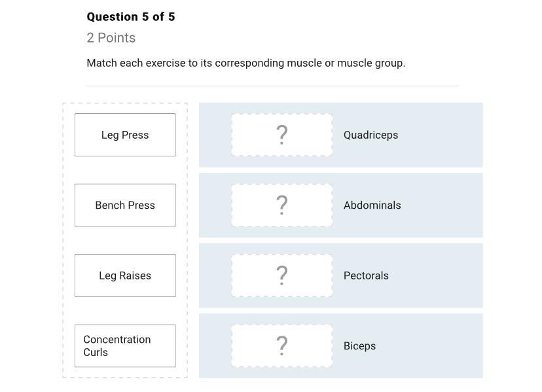Click the question mark beside Quadriceps
Image resolution: width=542 pixels, height=392 pixels.
click(x=282, y=135)
